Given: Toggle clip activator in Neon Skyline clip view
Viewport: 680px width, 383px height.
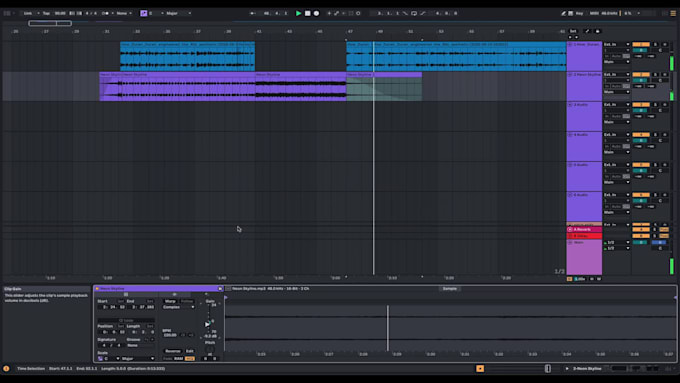Looking at the screenshot, I should pos(97,288).
